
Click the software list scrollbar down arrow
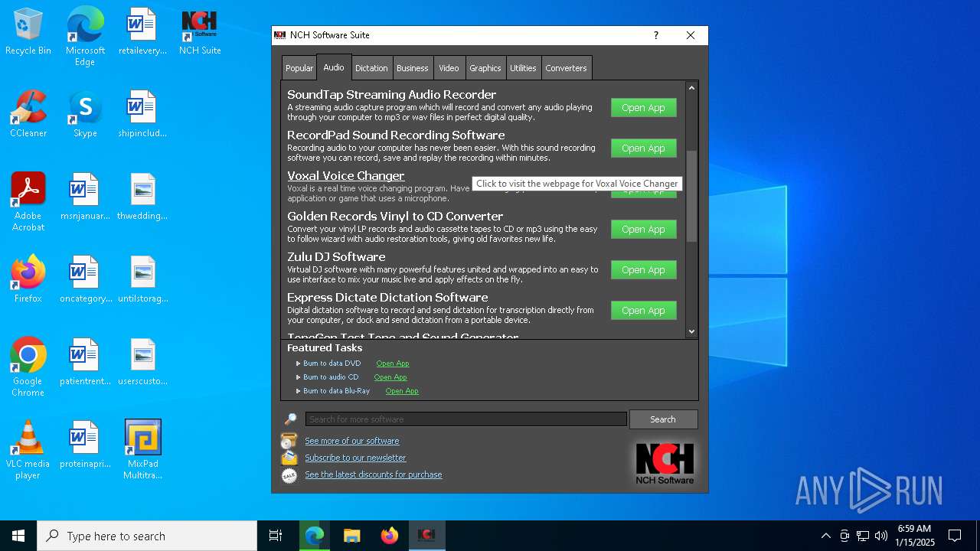tap(691, 331)
